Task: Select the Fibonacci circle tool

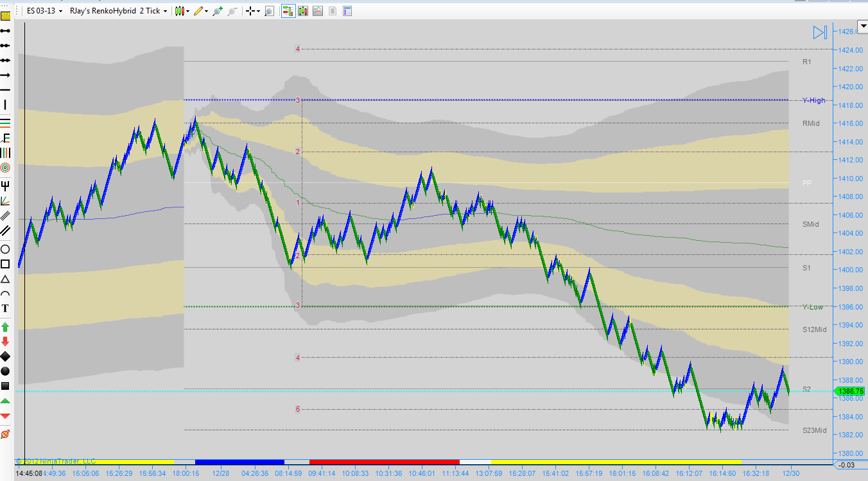Action: pos(5,168)
